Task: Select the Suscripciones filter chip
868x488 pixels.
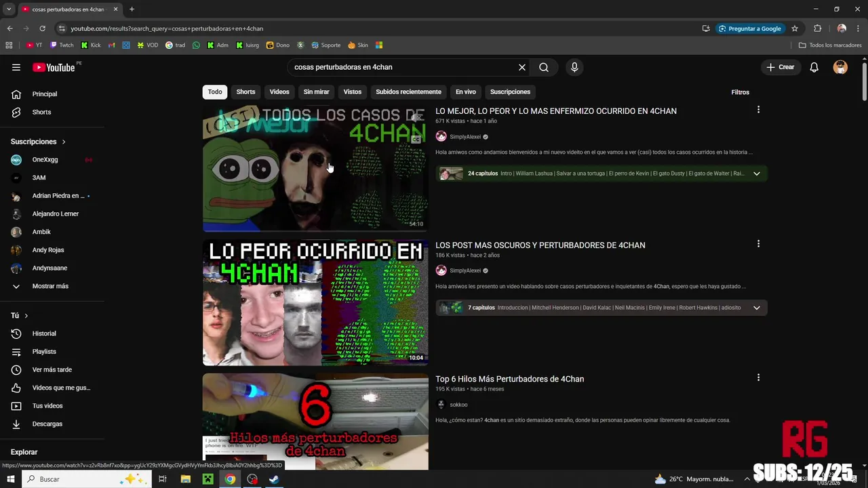Action: pos(510,91)
